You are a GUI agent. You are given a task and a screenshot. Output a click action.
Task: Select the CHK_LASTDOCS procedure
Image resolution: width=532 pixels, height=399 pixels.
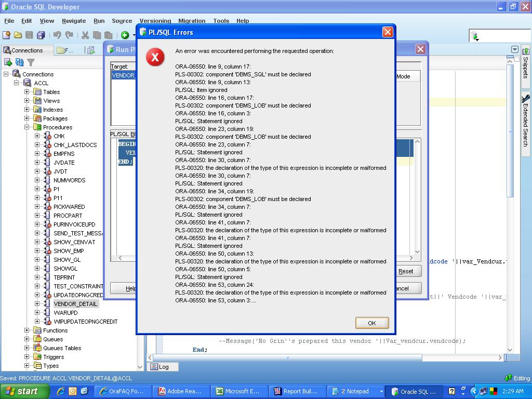pos(75,145)
